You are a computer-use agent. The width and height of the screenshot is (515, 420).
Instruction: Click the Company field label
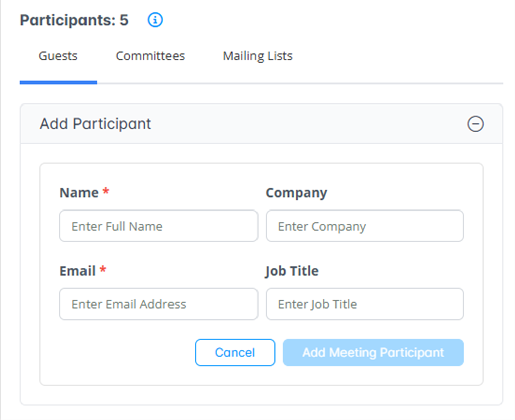tap(296, 193)
